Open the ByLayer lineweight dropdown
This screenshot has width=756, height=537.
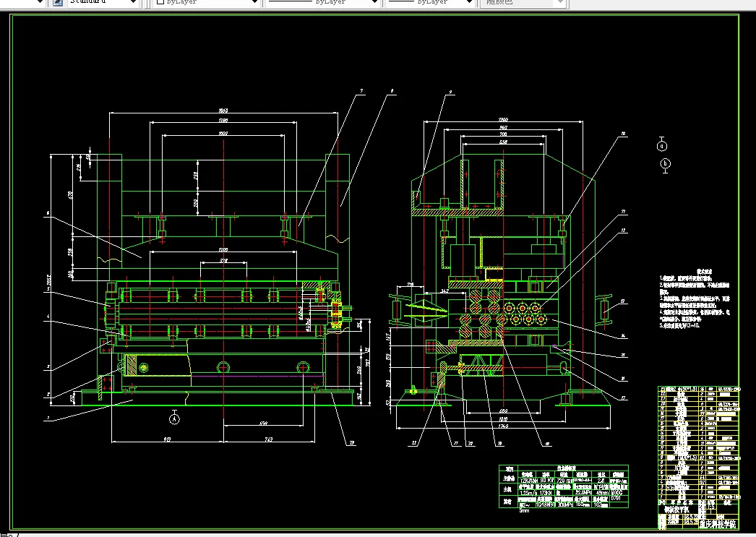(469, 2)
